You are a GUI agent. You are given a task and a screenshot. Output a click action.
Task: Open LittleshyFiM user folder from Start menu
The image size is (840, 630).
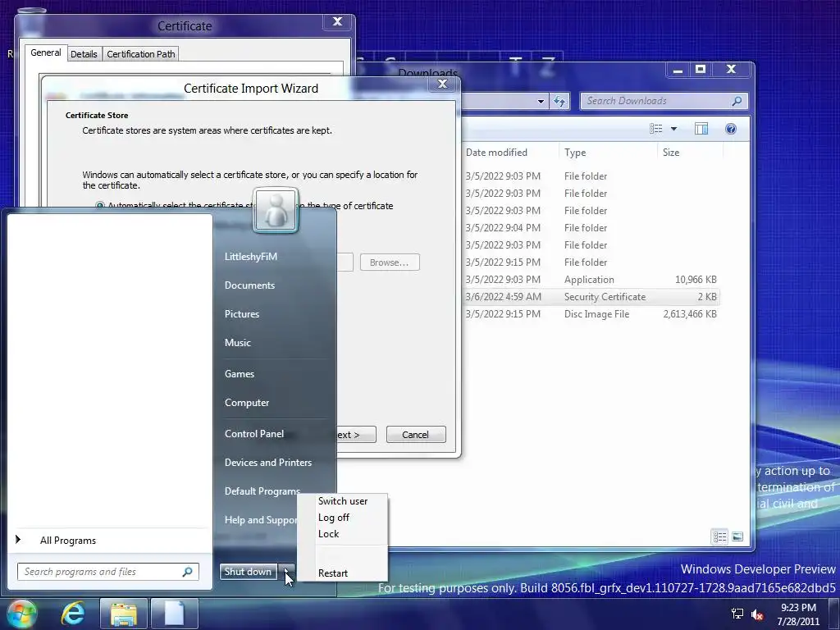[x=251, y=257]
